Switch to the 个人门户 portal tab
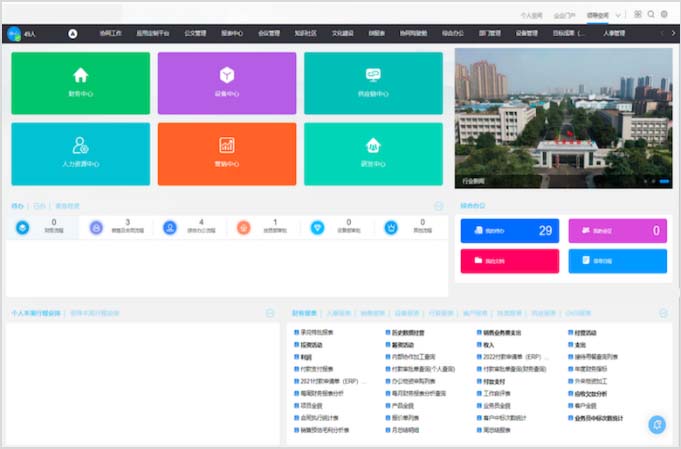 click(531, 16)
